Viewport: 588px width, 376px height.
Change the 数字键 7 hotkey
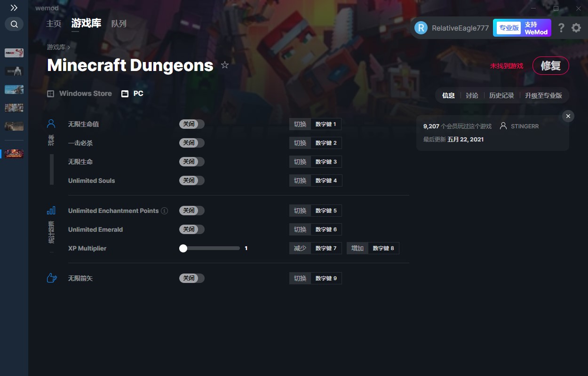[x=326, y=248]
